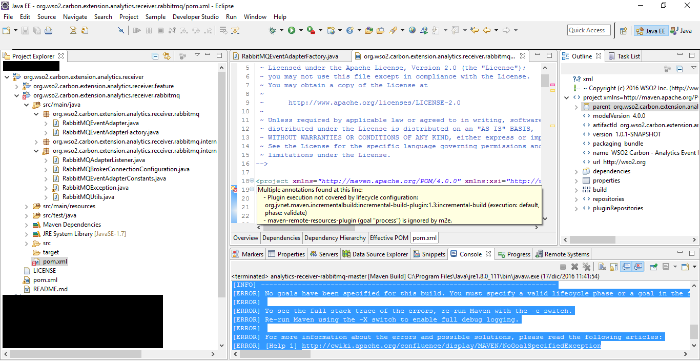Open the Navigate menu

[75, 17]
